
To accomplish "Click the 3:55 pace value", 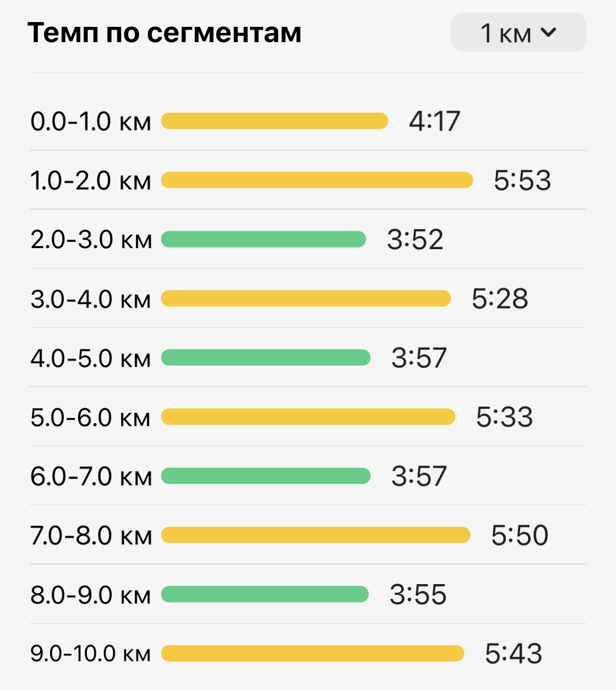I will click(x=418, y=595).
